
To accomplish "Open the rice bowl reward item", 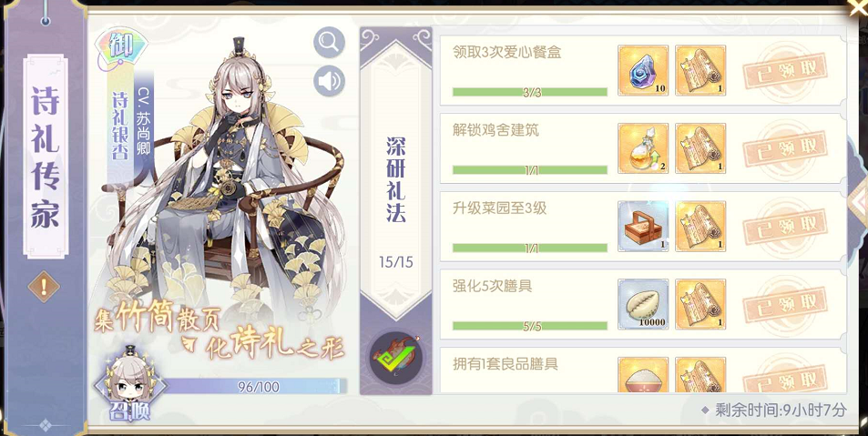I will pos(643,375).
